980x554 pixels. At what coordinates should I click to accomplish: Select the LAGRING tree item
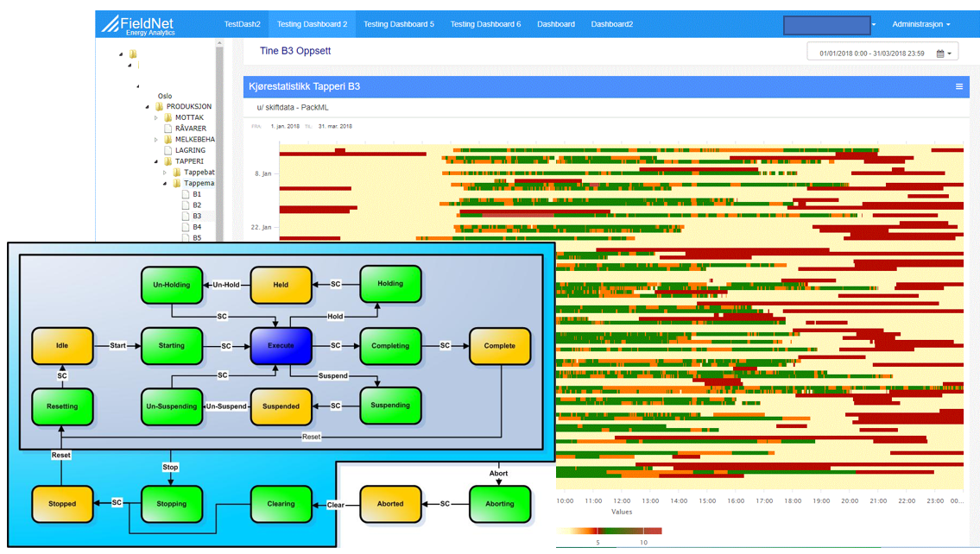point(190,150)
